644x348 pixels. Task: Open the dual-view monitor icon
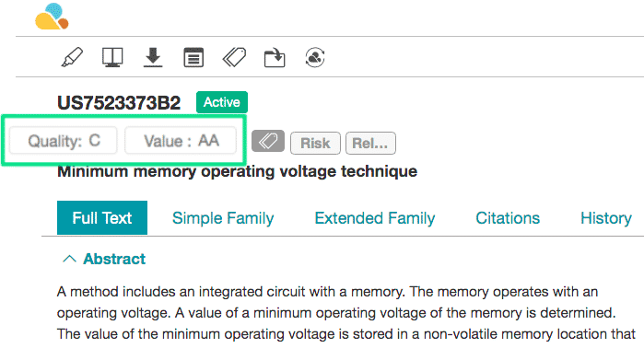point(112,57)
